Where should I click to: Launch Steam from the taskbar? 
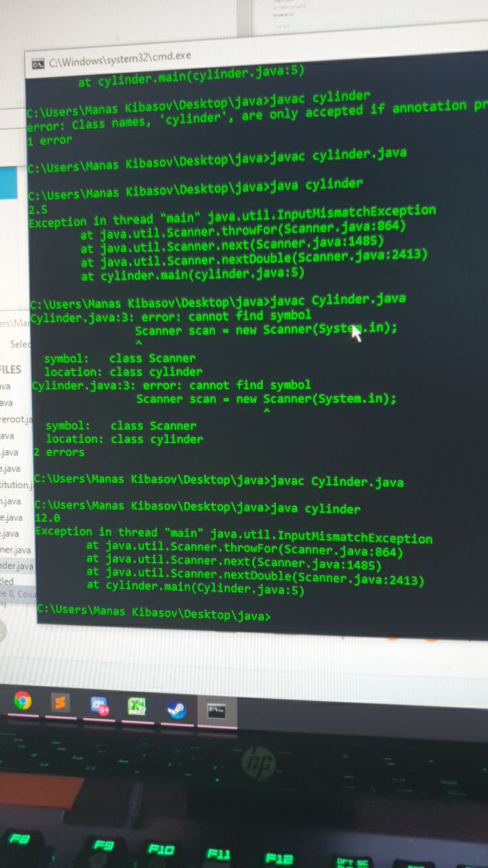tap(177, 709)
